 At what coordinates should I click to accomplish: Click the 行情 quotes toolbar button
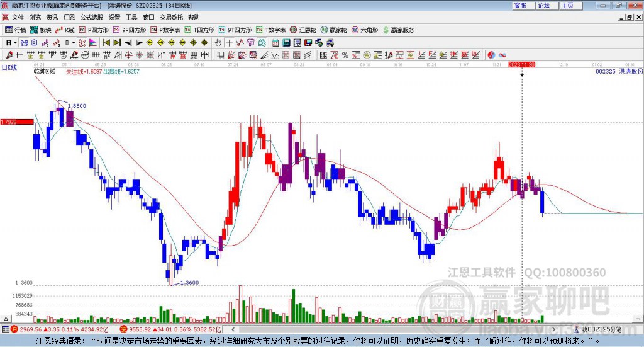click(15, 30)
